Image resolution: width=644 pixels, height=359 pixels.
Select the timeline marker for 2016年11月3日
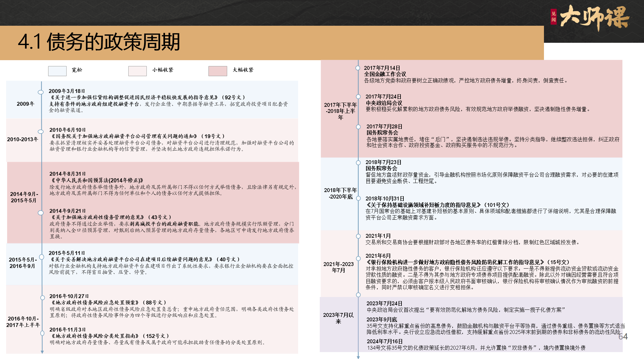pyautogui.click(x=42, y=334)
